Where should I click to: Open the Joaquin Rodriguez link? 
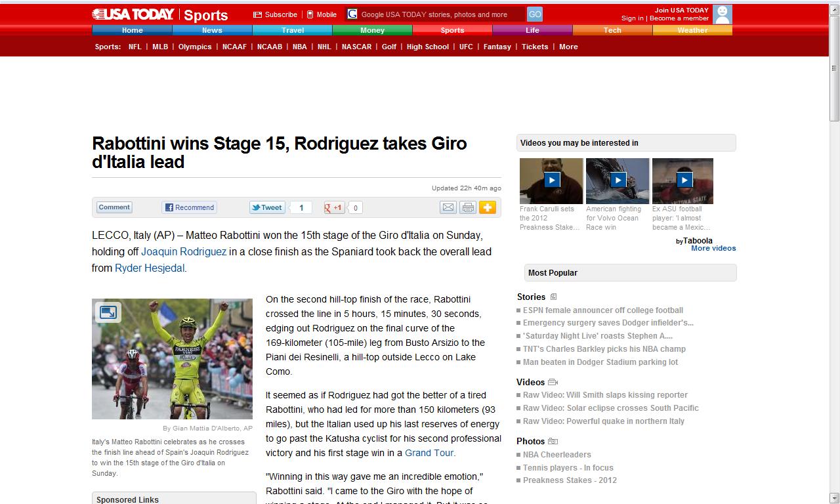pyautogui.click(x=184, y=251)
